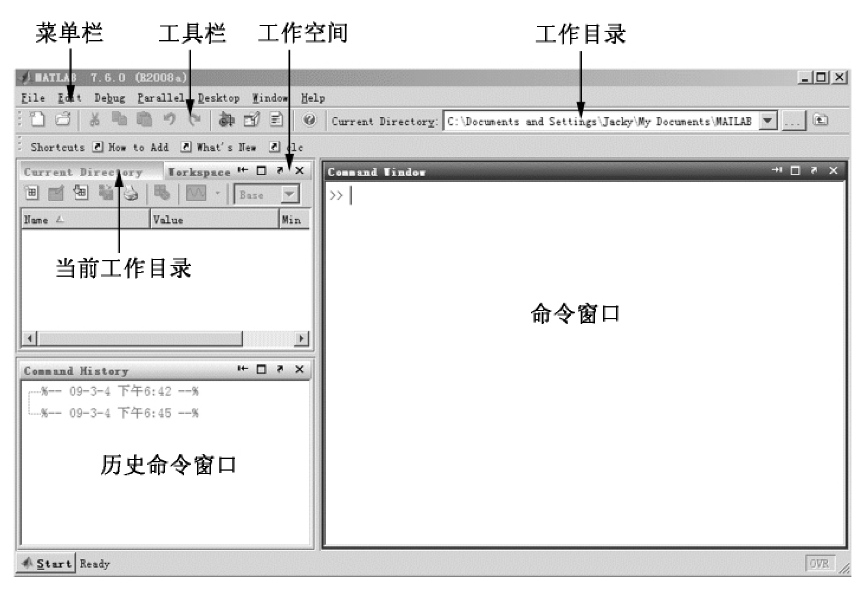868x593 pixels.
Task: Delete the selected variable via the Workspace toolbar
Action: tap(161, 193)
